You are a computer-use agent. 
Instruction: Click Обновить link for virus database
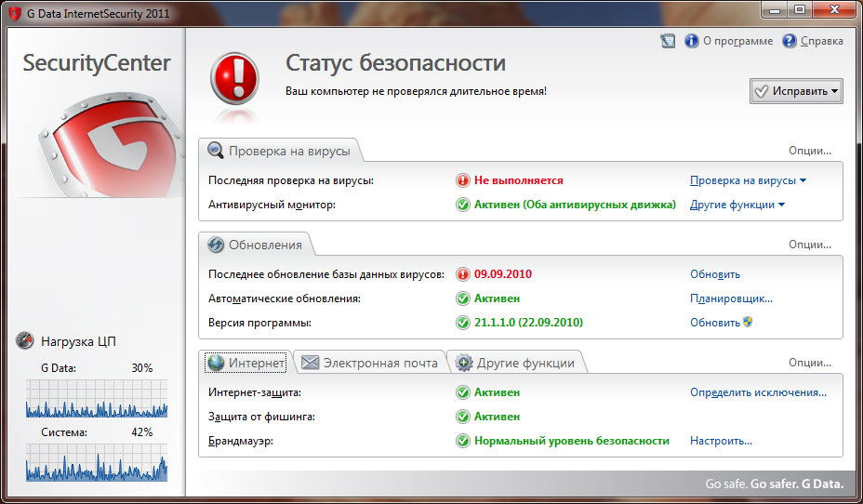point(715,274)
